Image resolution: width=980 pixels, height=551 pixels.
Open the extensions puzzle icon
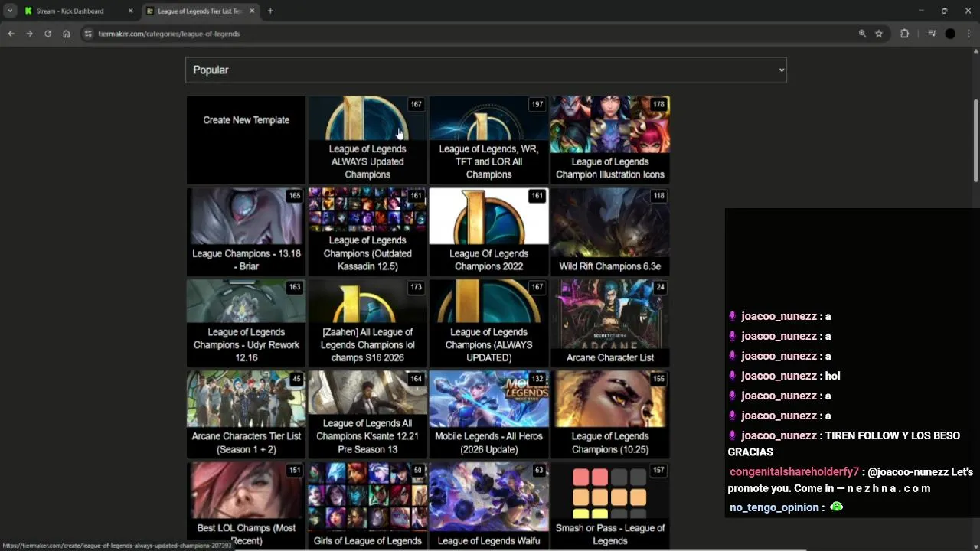pyautogui.click(x=905, y=34)
